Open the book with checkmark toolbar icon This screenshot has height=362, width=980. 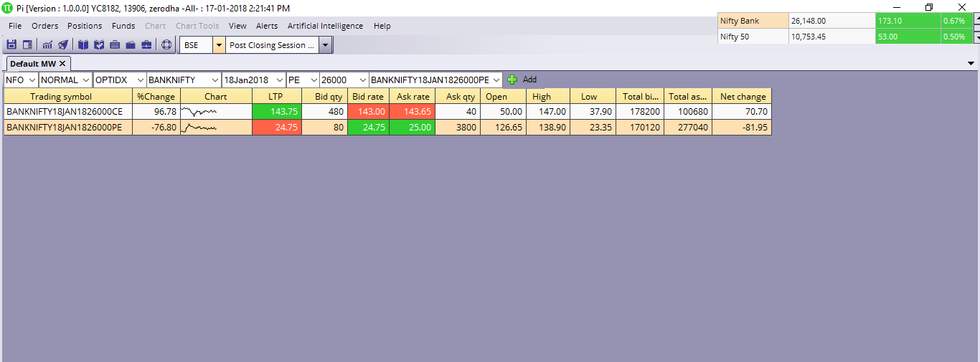pos(99,45)
